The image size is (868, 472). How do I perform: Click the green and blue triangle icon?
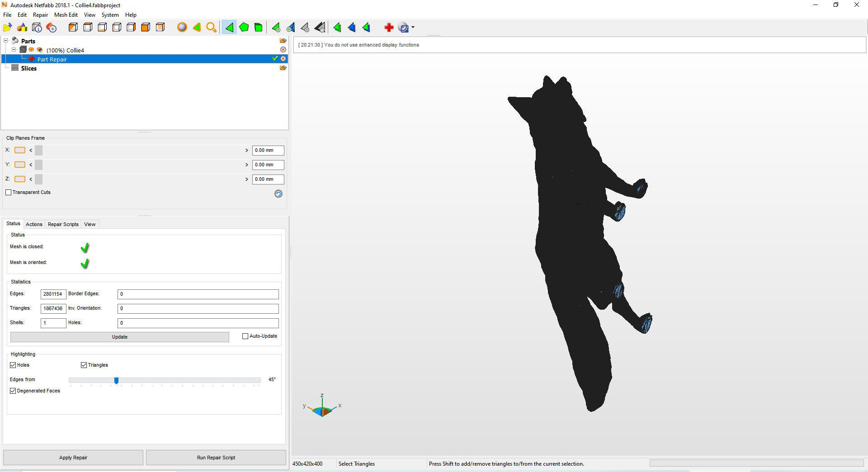pyautogui.click(x=366, y=28)
